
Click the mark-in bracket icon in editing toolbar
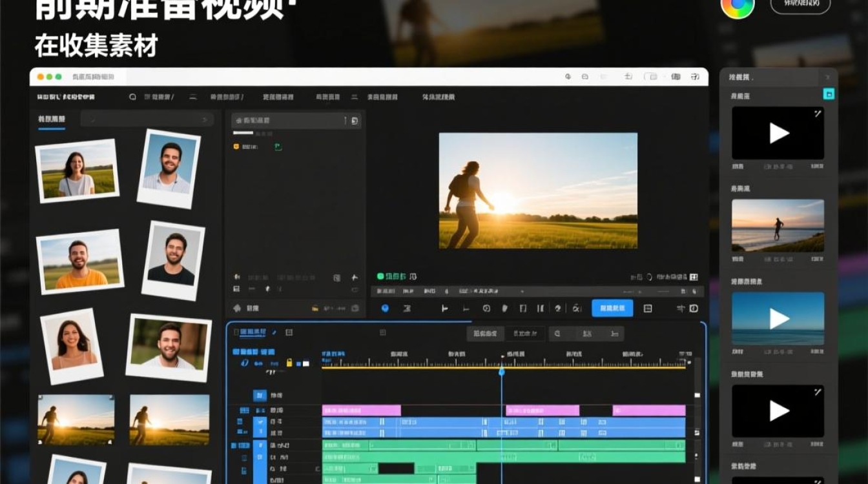point(444,308)
